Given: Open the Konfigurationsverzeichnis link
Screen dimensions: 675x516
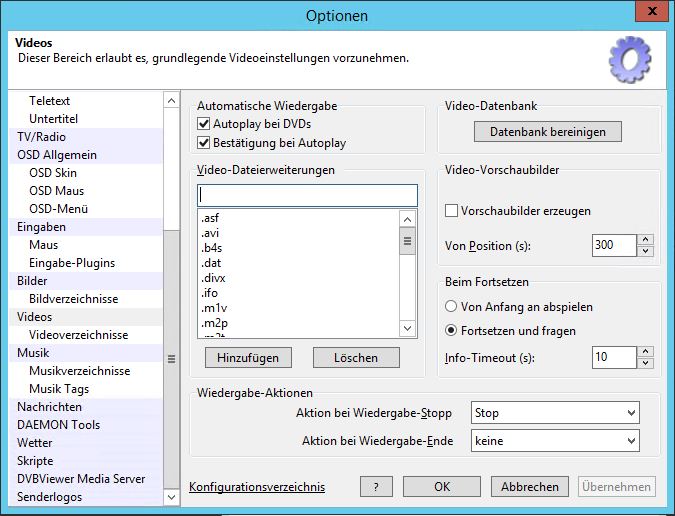Looking at the screenshot, I should click(257, 487).
